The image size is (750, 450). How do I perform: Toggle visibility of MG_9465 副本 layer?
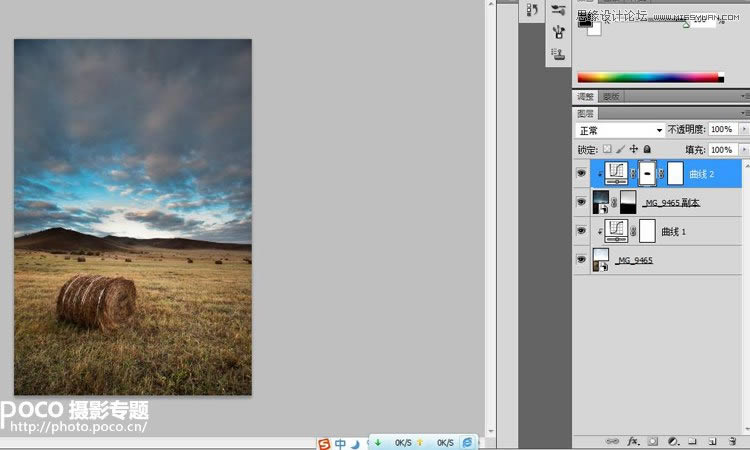coord(582,202)
